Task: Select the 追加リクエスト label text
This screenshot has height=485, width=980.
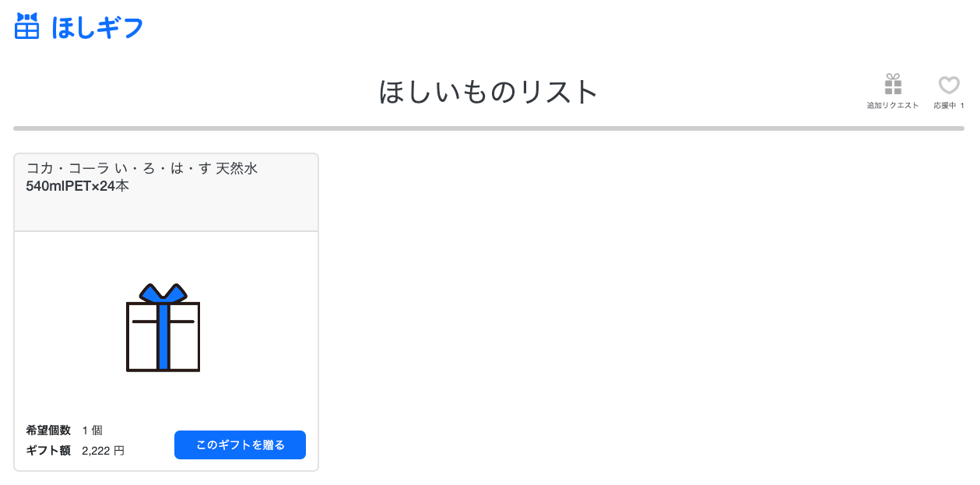Action: (x=893, y=105)
